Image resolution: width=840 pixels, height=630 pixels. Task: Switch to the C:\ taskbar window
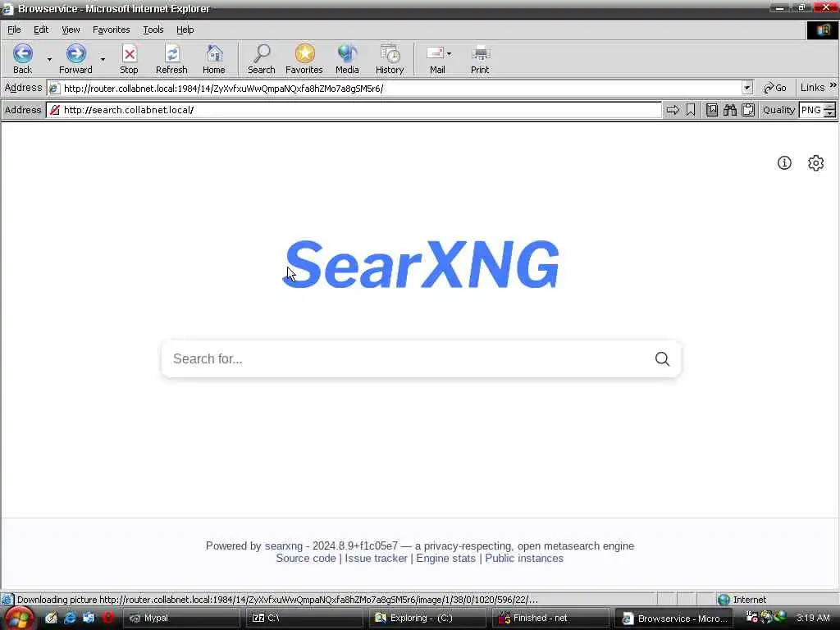304,619
